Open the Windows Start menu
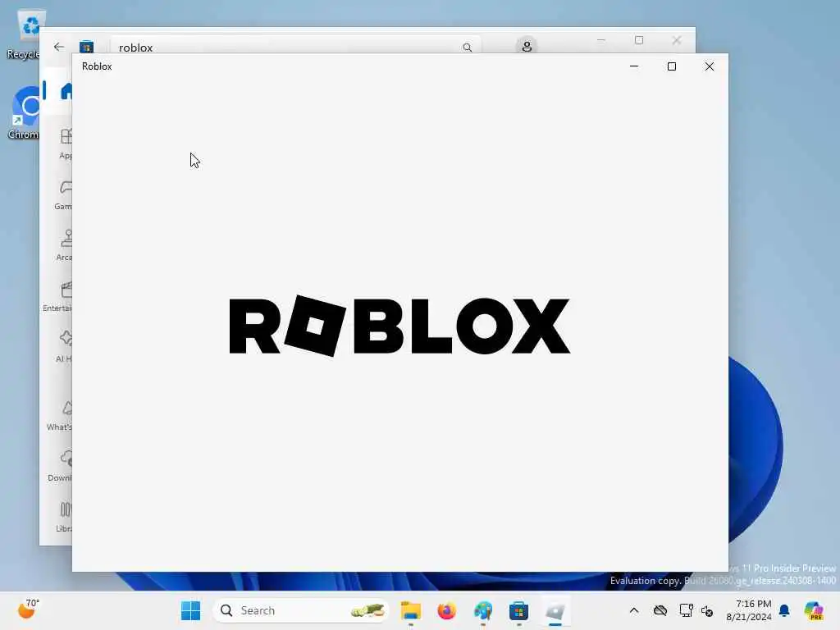The height and width of the screenshot is (630, 840). [x=190, y=610]
